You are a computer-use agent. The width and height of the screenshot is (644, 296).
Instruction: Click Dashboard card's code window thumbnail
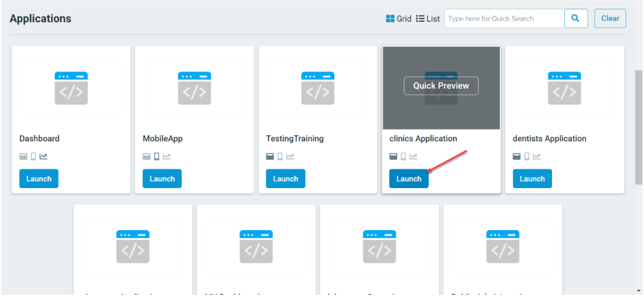click(x=71, y=88)
